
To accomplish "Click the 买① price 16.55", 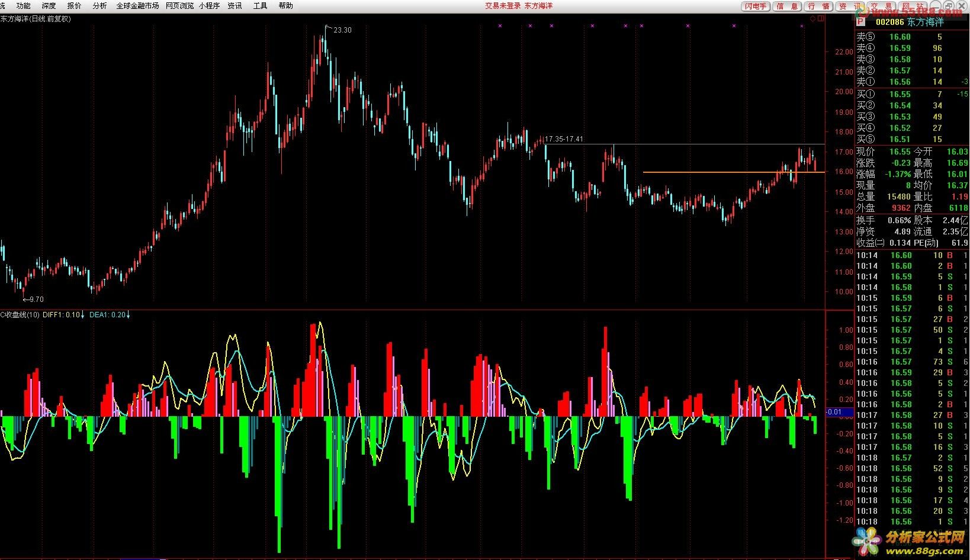I will (900, 94).
